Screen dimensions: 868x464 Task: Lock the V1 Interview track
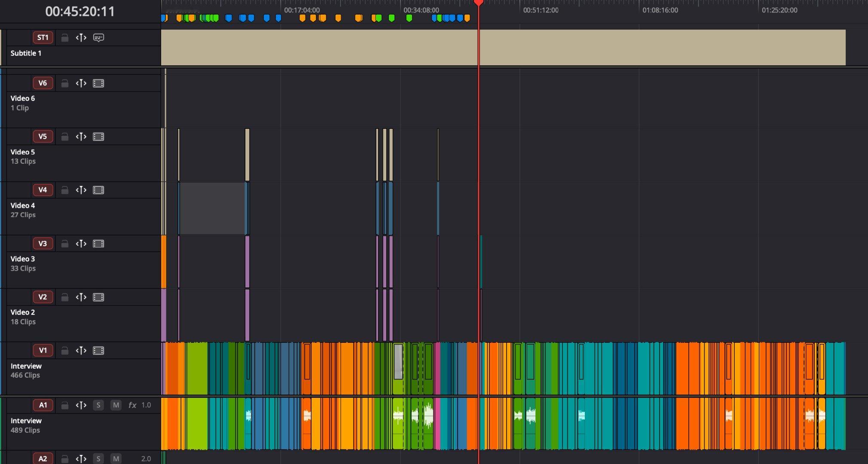tap(64, 351)
